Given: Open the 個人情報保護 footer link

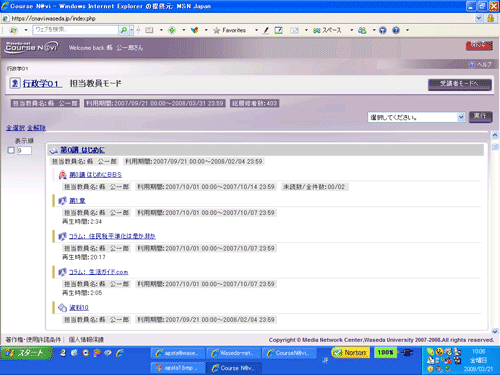Looking at the screenshot, I should pos(86,340).
